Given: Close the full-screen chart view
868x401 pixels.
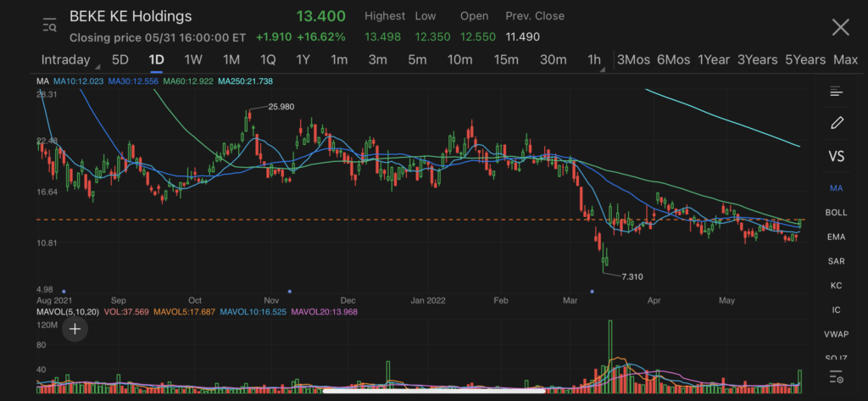Looking at the screenshot, I should pyautogui.click(x=840, y=27).
